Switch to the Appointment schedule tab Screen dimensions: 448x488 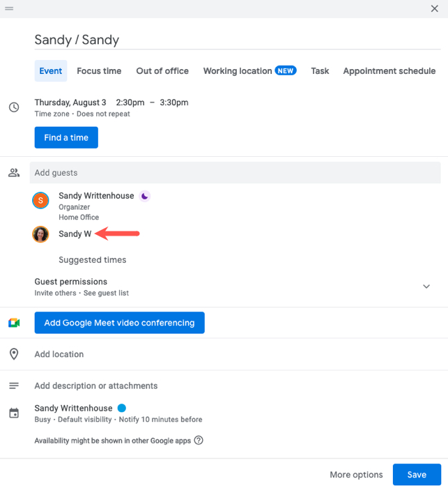coord(389,71)
